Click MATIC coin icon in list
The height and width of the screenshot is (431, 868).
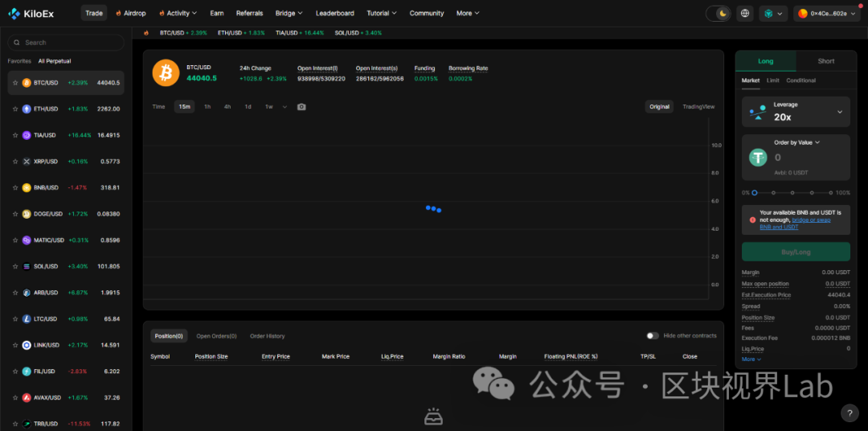point(27,240)
